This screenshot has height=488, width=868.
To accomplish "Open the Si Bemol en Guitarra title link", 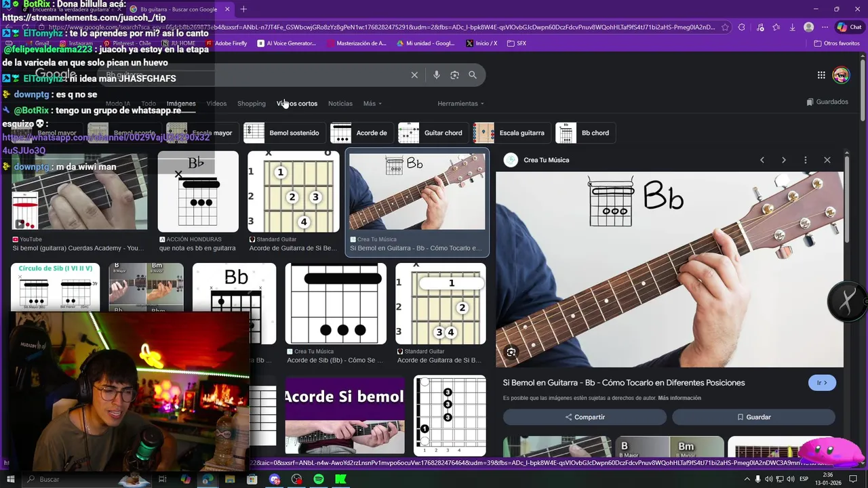I will click(624, 383).
